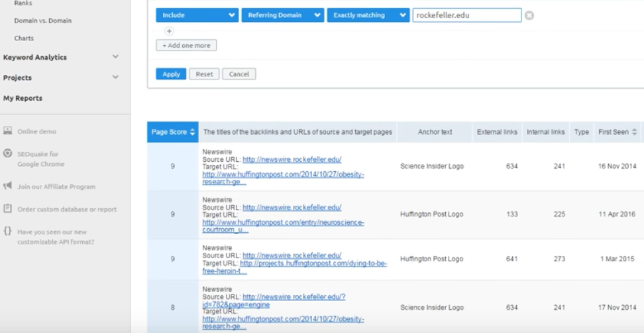
Task: Click the Internal links column header
Action: point(545,132)
